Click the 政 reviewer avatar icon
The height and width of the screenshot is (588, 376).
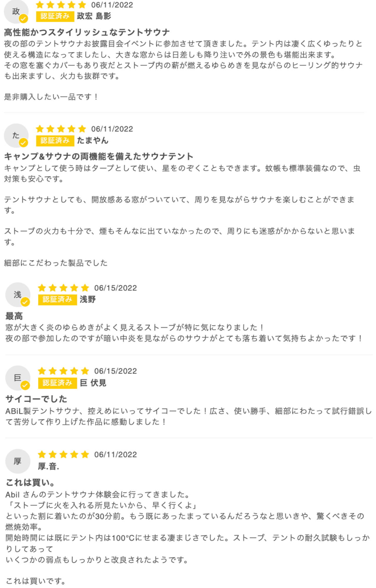tap(16, 11)
